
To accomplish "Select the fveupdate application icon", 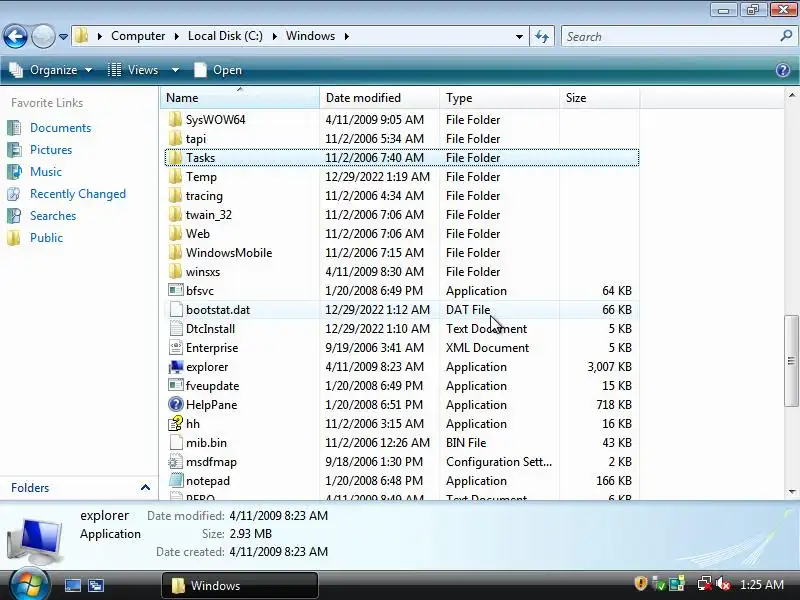I will pos(176,385).
